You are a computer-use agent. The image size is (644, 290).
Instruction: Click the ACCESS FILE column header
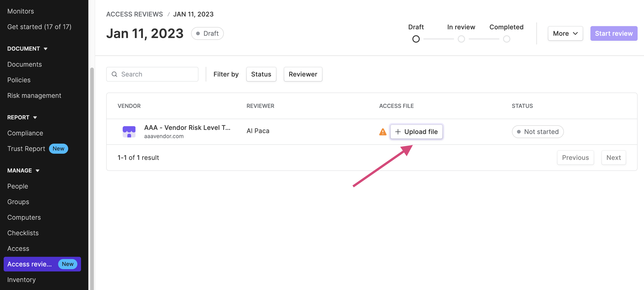point(396,106)
